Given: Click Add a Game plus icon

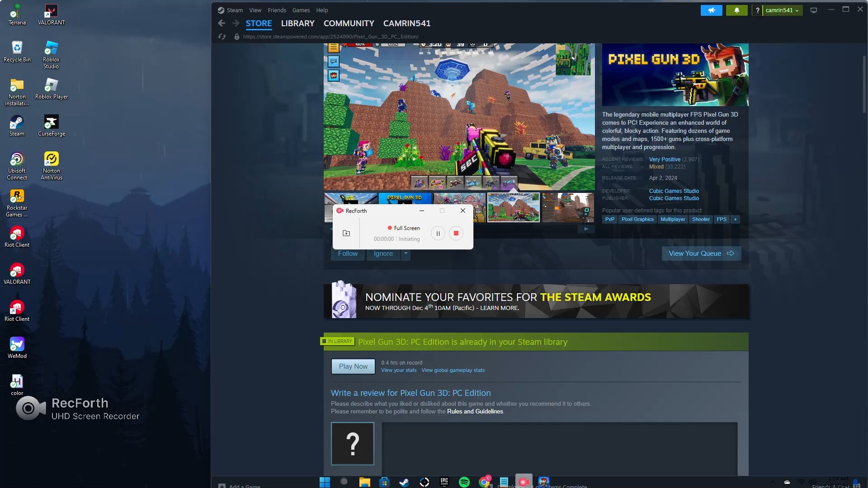Looking at the screenshot, I should [222, 486].
